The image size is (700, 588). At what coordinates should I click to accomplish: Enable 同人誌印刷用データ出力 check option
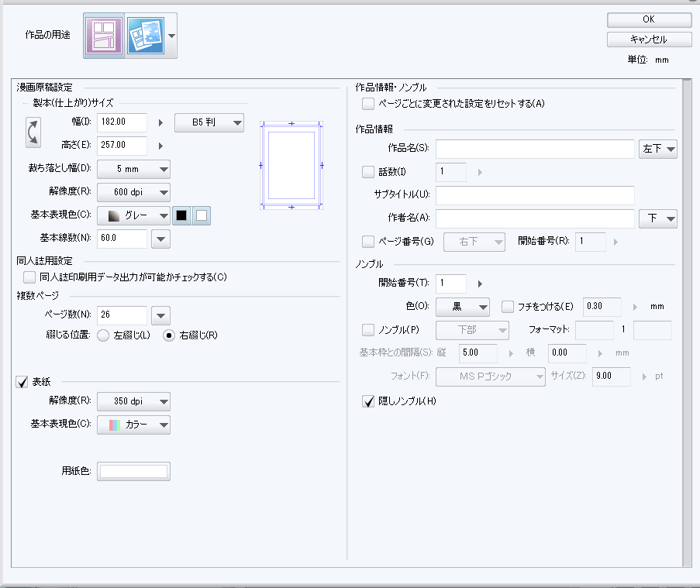click(x=29, y=277)
